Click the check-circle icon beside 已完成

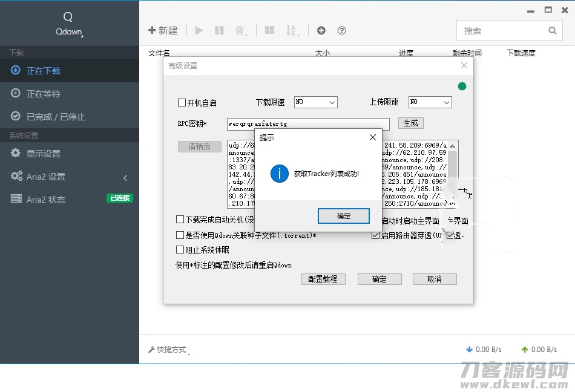tap(15, 116)
